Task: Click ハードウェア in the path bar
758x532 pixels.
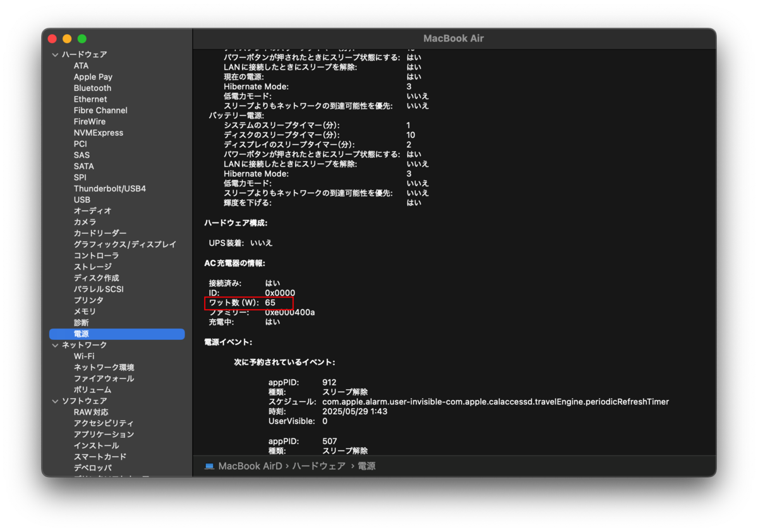Action: tap(318, 466)
